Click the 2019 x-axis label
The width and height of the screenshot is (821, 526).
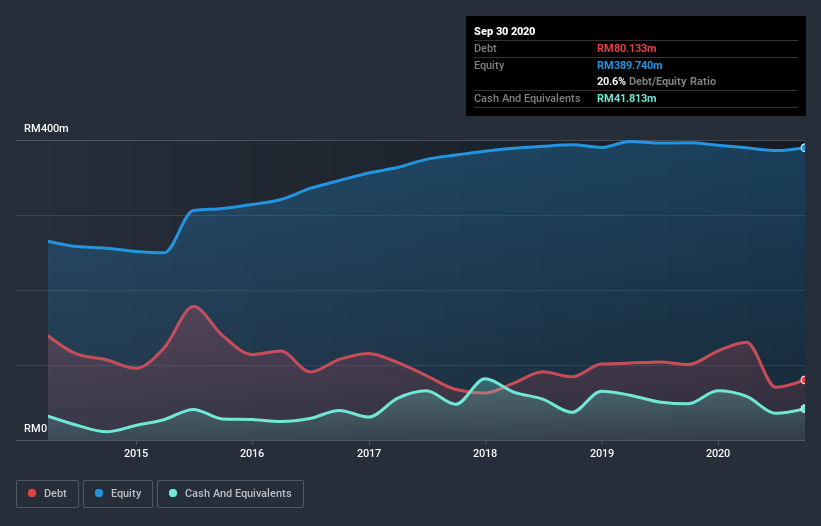(602, 453)
